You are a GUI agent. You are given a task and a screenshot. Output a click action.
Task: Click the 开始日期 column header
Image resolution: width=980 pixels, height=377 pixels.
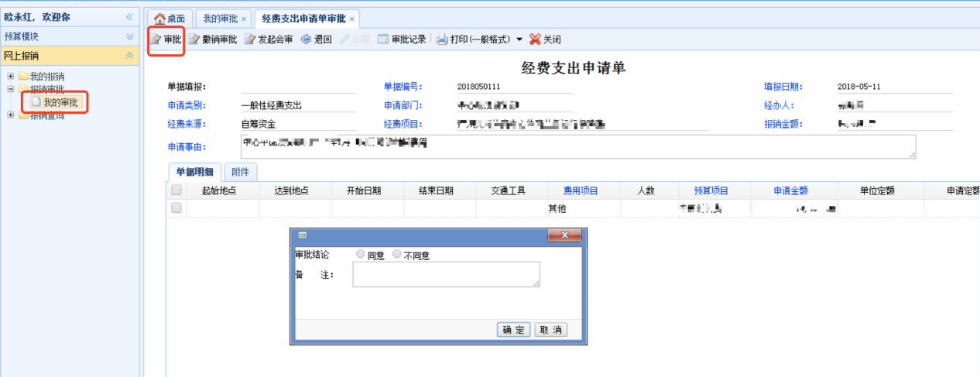pyautogui.click(x=364, y=190)
